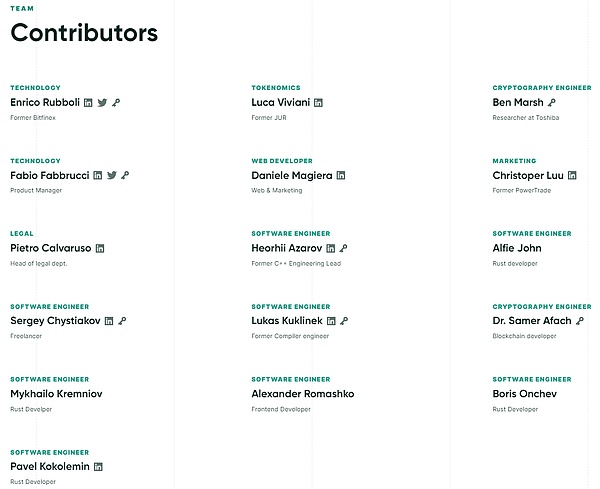Open Luca Viviani's LinkedIn icon
Image resolution: width=600 pixels, height=489 pixels.
coord(319,102)
